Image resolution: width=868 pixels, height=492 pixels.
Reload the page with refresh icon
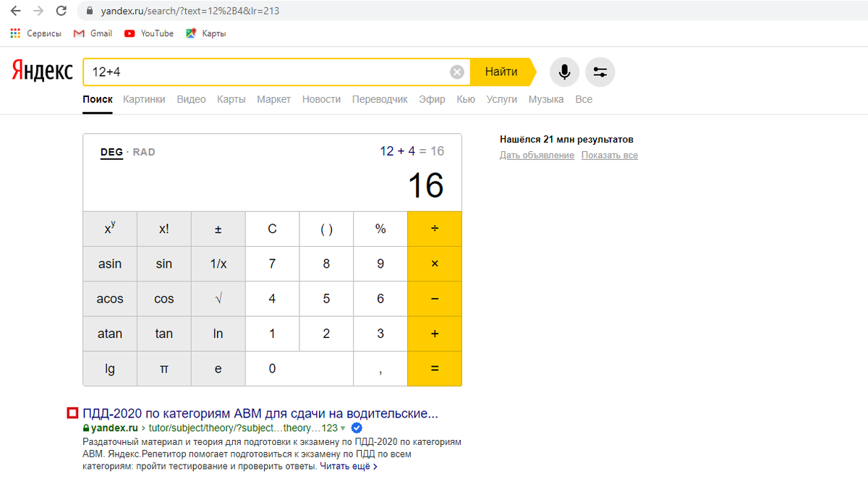(x=61, y=11)
